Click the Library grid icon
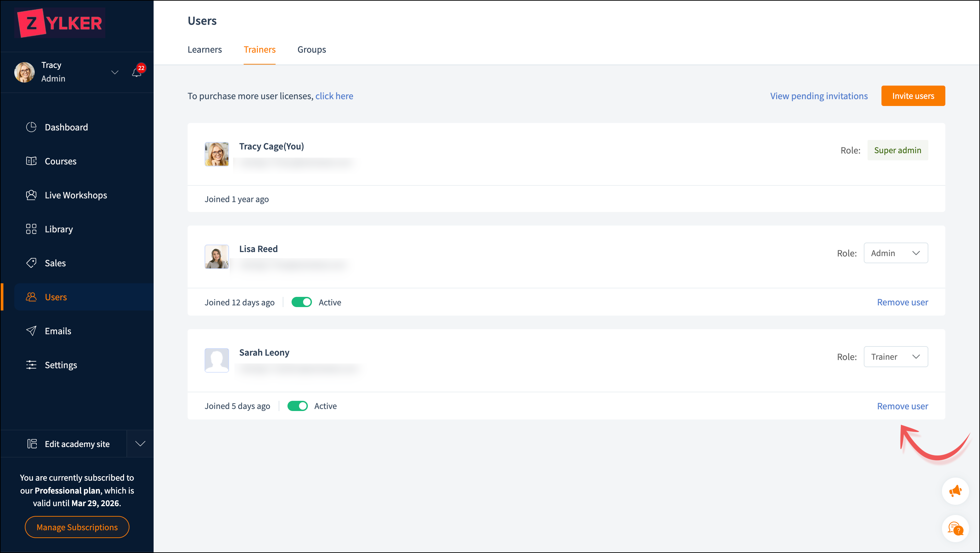The image size is (980, 553). (31, 229)
